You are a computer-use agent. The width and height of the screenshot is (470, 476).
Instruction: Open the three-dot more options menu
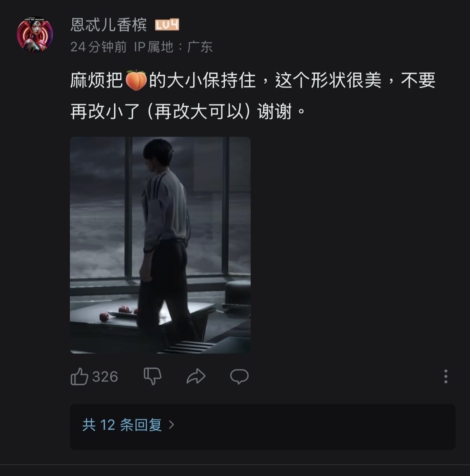tap(445, 376)
